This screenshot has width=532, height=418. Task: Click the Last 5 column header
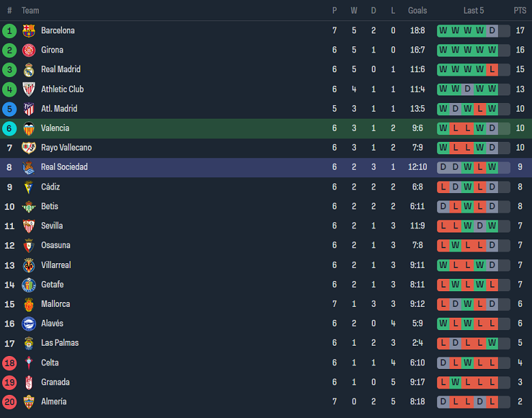(x=473, y=10)
